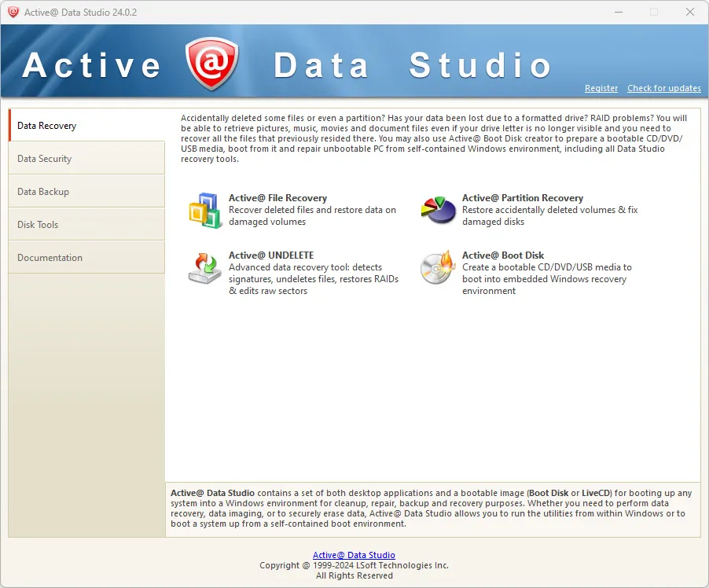709x588 pixels.
Task: Close the Active@ Data Studio window
Action: (x=690, y=13)
